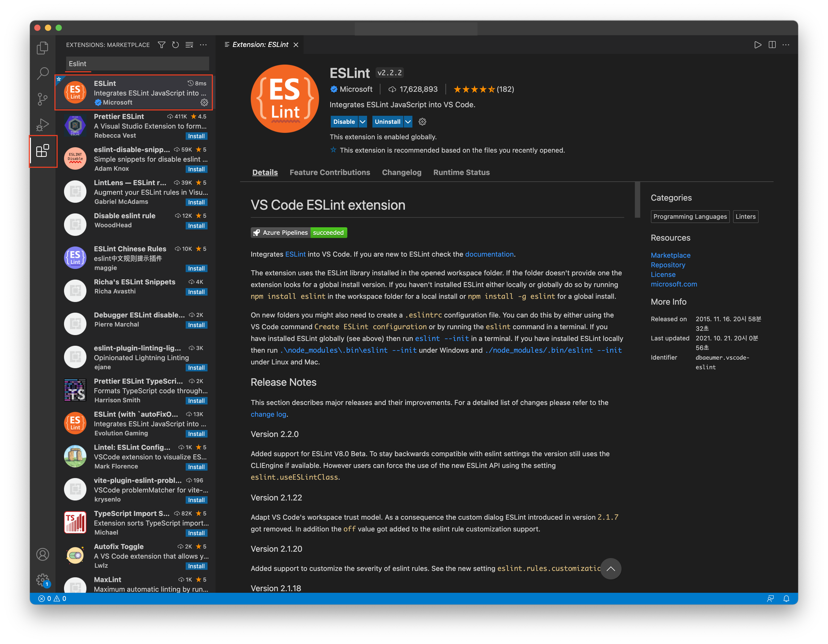Open the Source Control view

pos(42,99)
